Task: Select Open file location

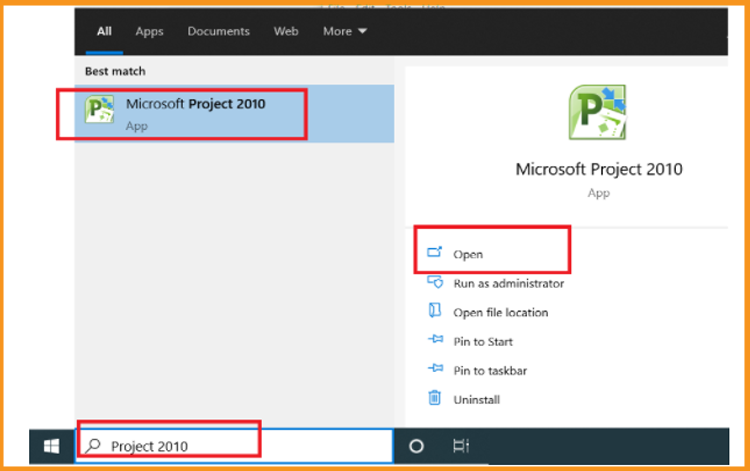Action: 500,313
